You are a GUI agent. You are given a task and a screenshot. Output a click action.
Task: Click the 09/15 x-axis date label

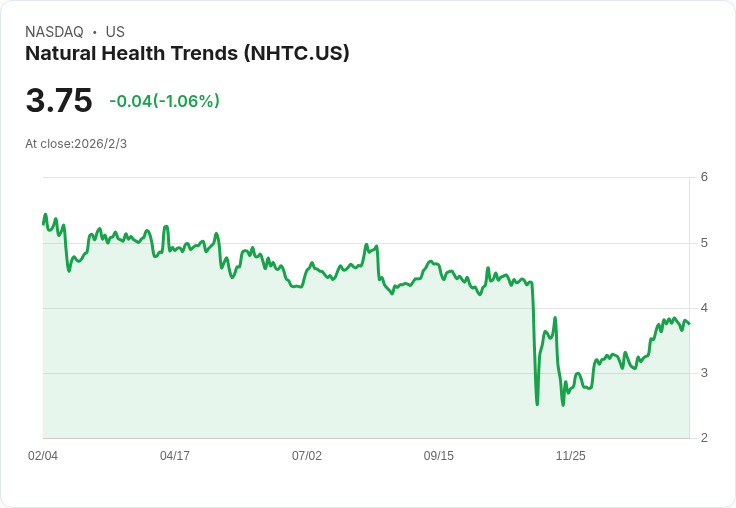click(438, 455)
